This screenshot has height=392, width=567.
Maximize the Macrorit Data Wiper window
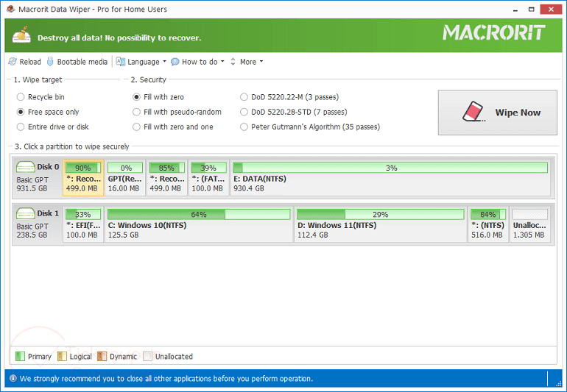[531, 10]
